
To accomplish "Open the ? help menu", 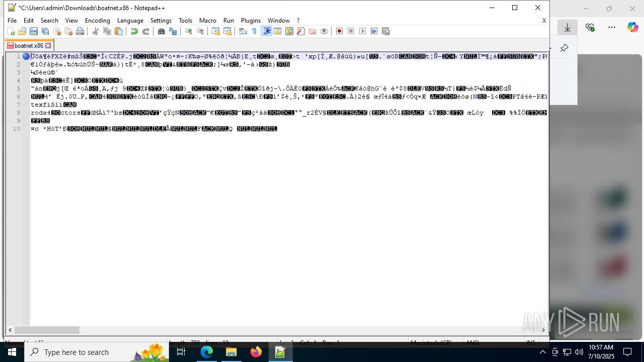I will [x=298, y=21].
